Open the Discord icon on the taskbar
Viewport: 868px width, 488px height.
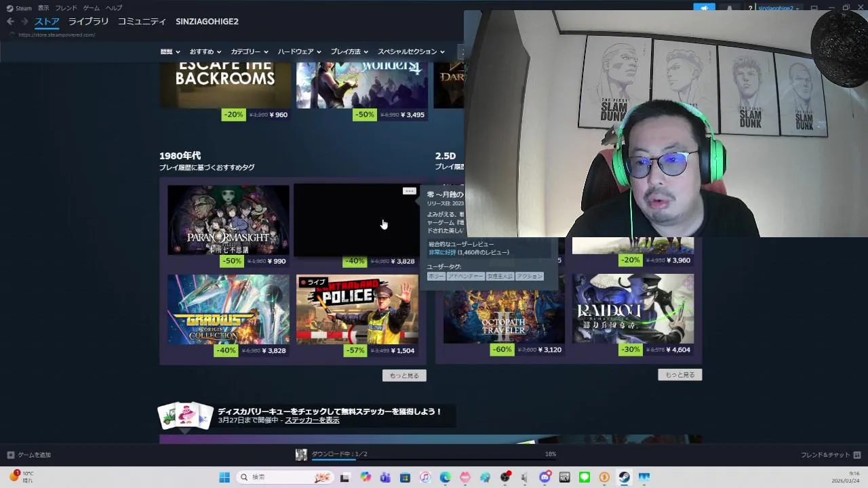(x=545, y=477)
